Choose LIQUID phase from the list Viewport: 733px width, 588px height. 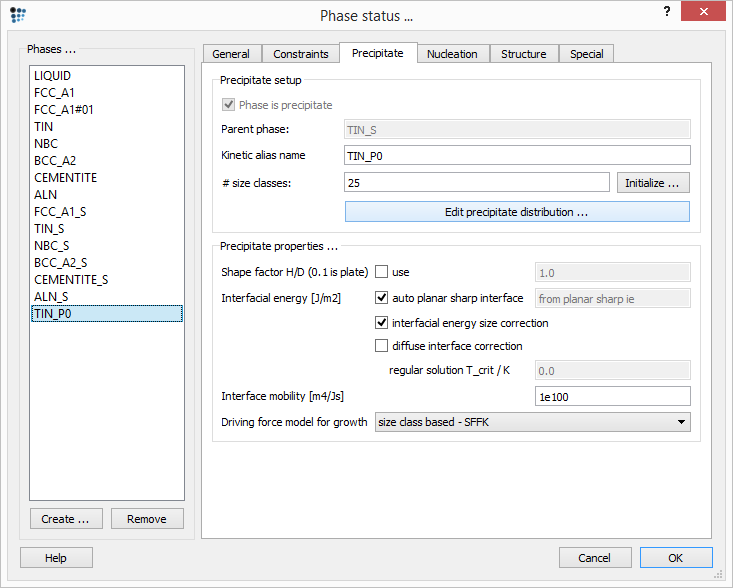point(53,76)
